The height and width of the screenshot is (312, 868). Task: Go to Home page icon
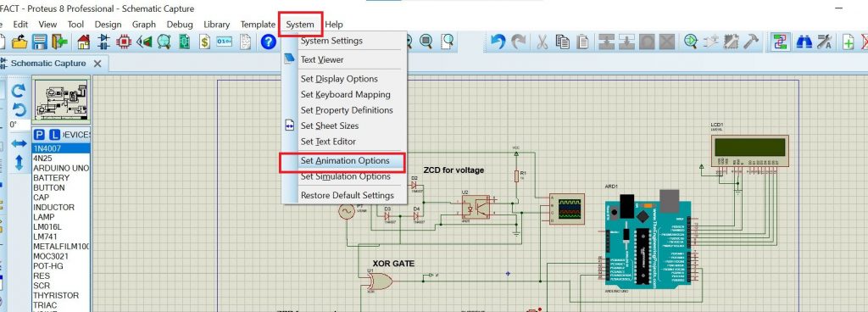coord(84,42)
